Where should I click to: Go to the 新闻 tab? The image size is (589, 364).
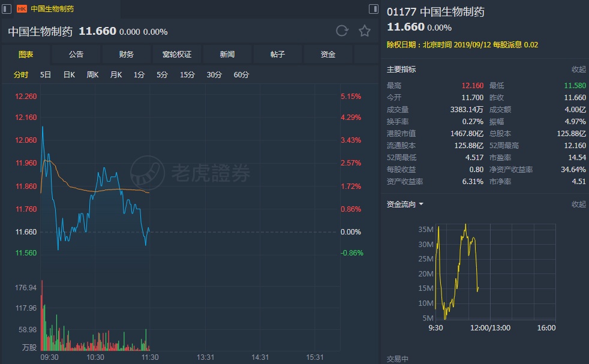(x=227, y=55)
